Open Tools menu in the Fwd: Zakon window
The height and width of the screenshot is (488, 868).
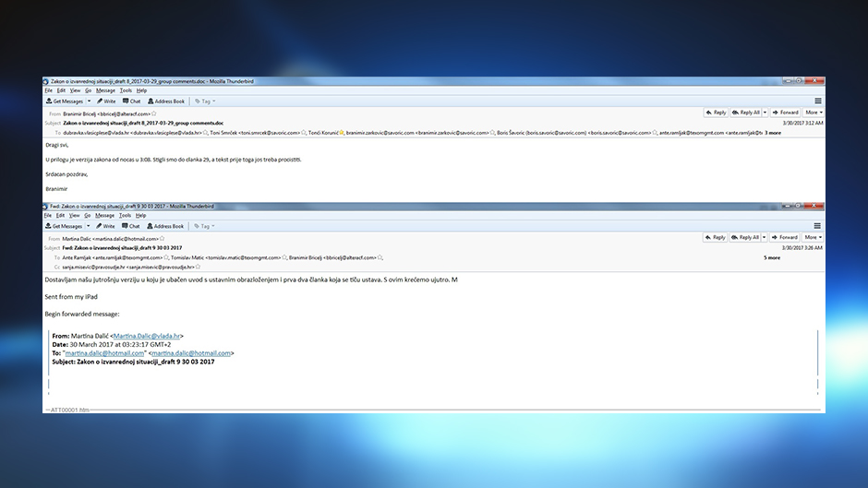pos(125,215)
